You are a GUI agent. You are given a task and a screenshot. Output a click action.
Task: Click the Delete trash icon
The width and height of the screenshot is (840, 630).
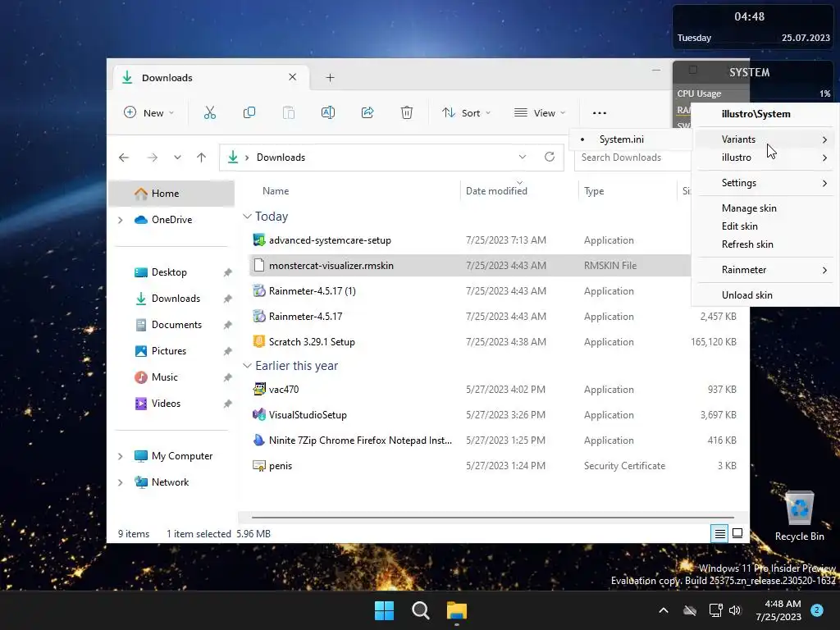[x=407, y=112]
